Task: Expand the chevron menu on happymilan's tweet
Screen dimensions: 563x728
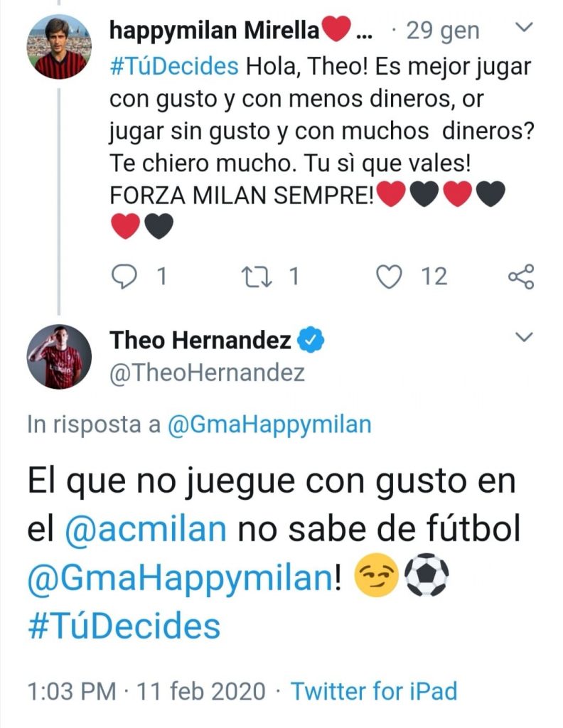Action: pyautogui.click(x=524, y=28)
